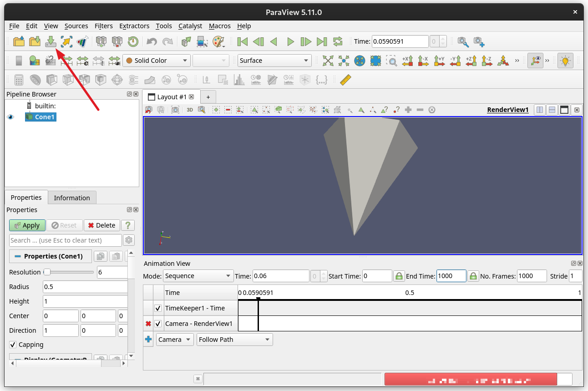Click the Save Data download icon
The height and width of the screenshot is (391, 588).
coord(51,42)
